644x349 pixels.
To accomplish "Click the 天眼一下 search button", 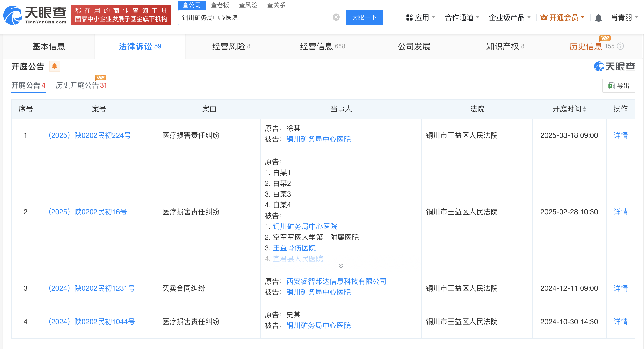I will point(364,17).
